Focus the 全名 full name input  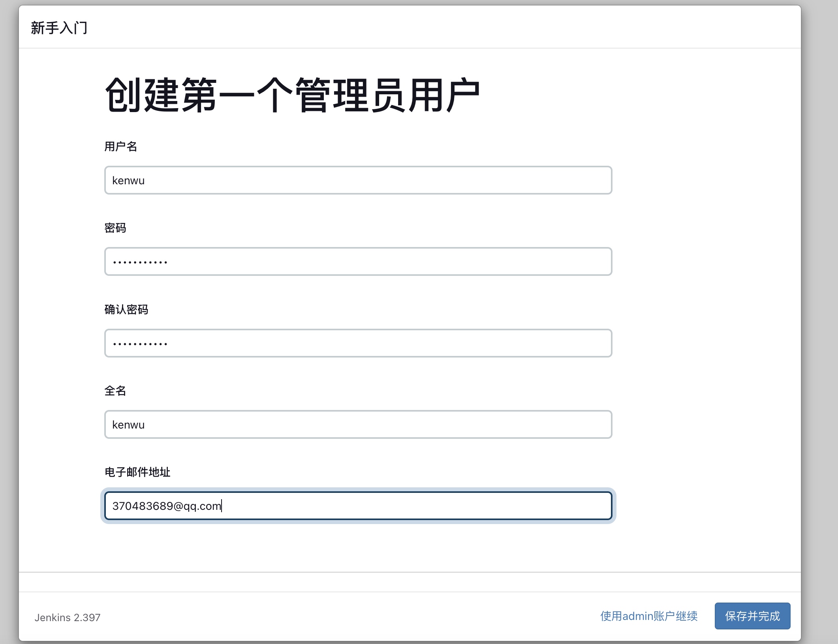pos(358,425)
